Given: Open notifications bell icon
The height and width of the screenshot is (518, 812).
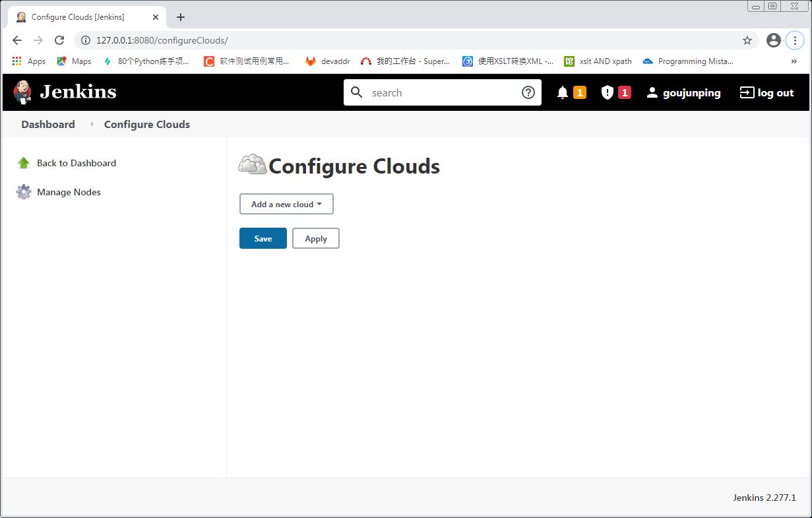Looking at the screenshot, I should [x=563, y=93].
